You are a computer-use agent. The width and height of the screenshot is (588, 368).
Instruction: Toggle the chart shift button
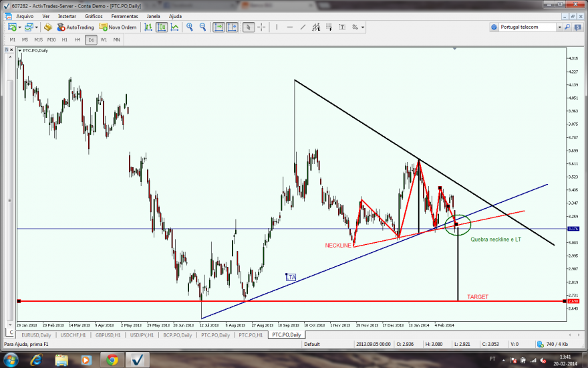(232, 27)
